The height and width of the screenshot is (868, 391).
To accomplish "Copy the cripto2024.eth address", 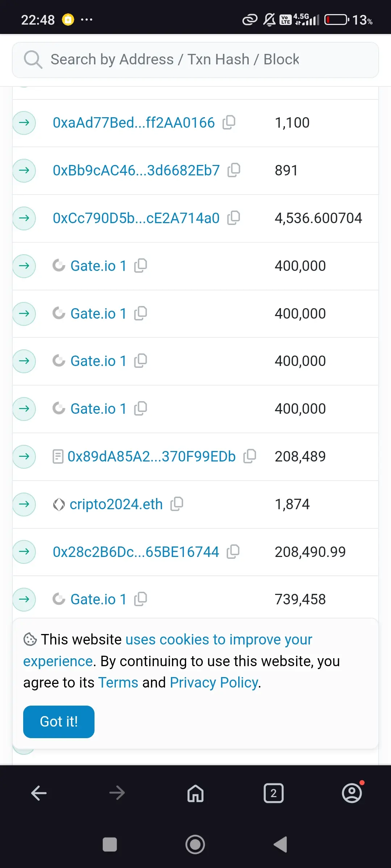I will tap(177, 504).
